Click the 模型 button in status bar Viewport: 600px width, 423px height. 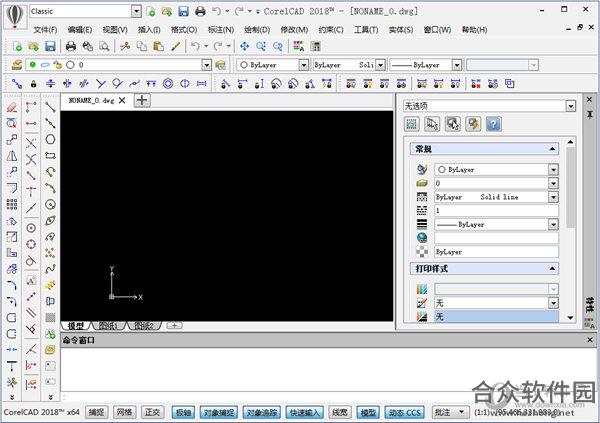tap(368, 412)
